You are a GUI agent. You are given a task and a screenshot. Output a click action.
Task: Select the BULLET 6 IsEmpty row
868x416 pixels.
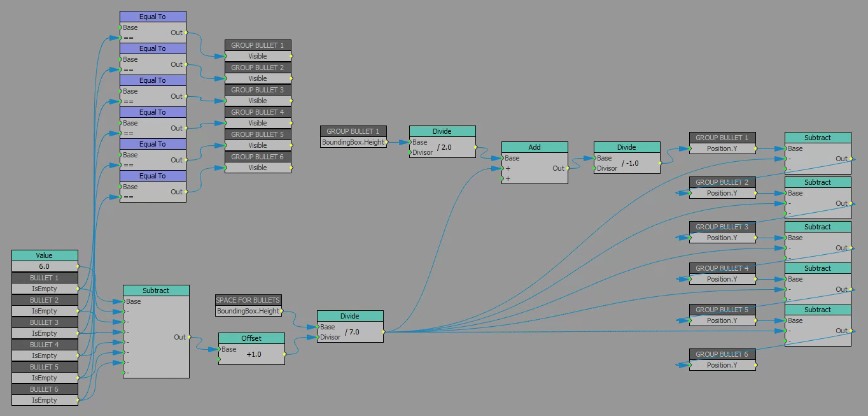click(45, 400)
